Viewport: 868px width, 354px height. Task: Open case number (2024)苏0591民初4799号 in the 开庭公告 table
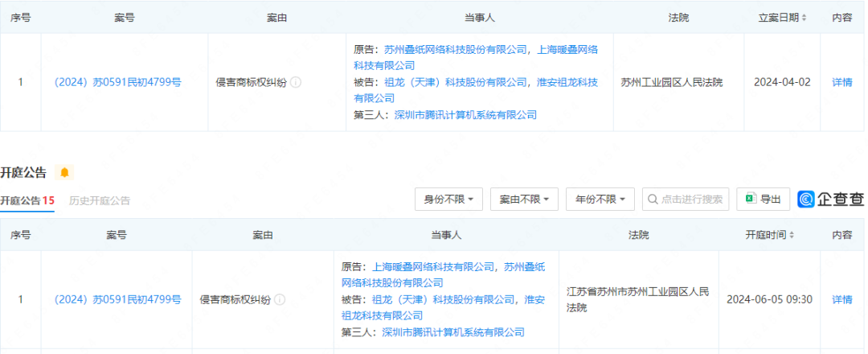coord(117,300)
